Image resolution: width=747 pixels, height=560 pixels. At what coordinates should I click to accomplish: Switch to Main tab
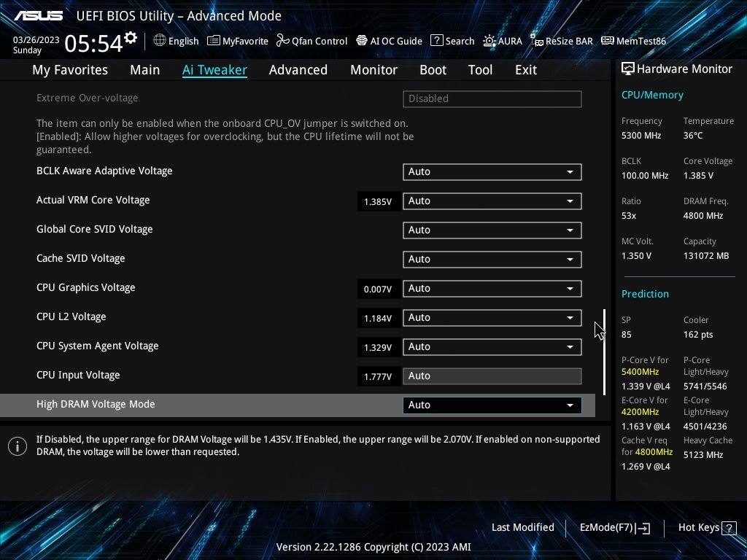point(145,70)
